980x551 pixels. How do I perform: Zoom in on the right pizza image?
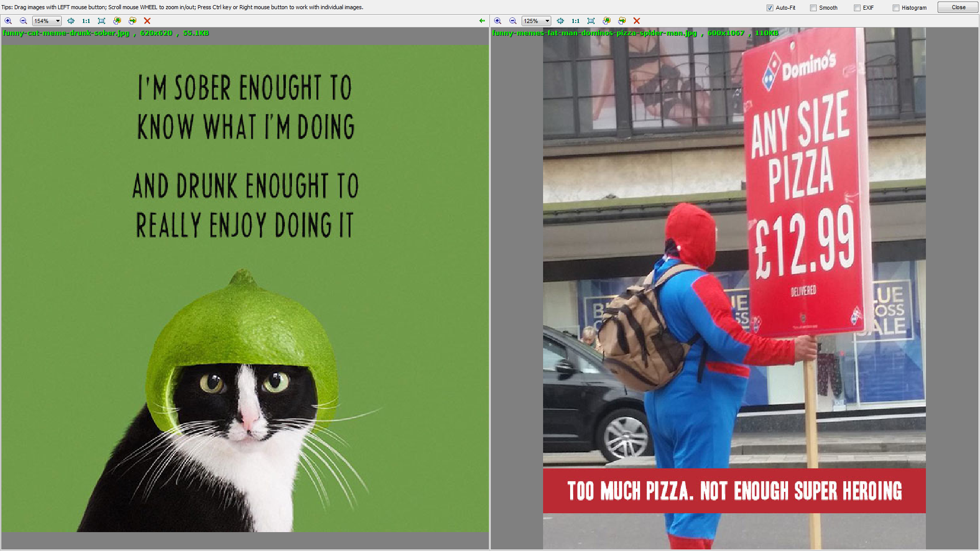click(x=498, y=21)
